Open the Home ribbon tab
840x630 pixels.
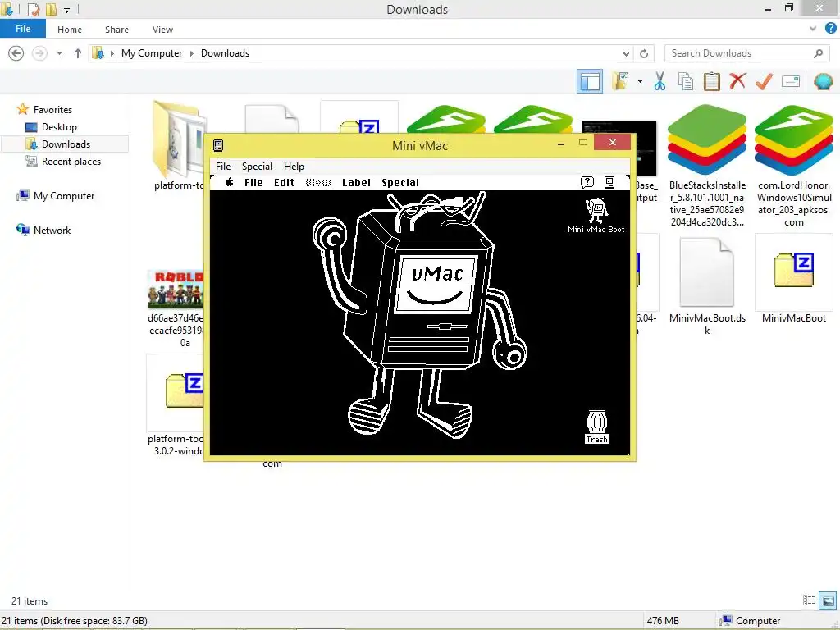[x=70, y=30]
